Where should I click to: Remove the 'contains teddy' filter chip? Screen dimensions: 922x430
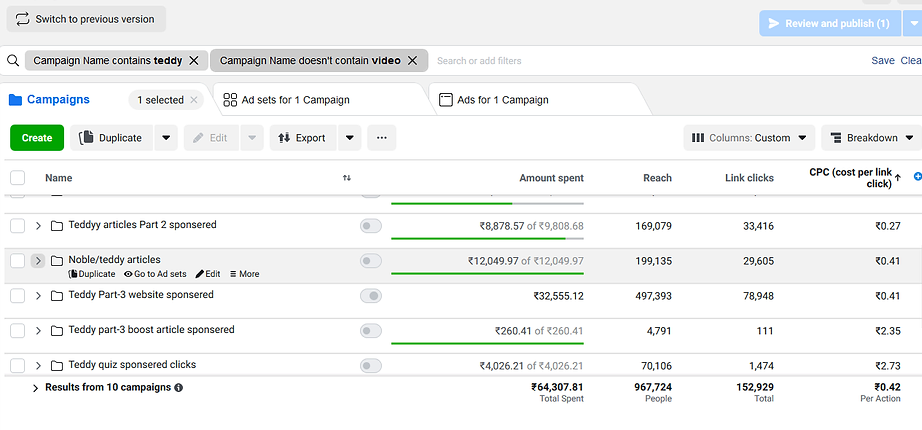(194, 61)
